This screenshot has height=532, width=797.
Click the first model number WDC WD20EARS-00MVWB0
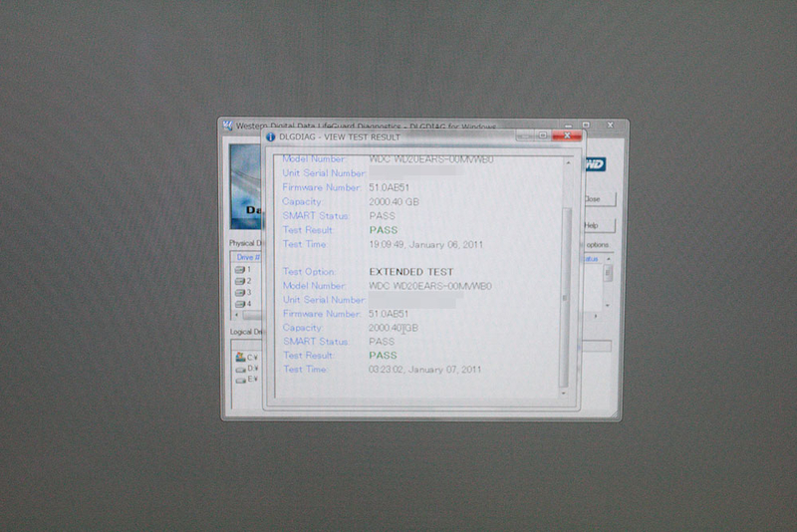(431, 159)
